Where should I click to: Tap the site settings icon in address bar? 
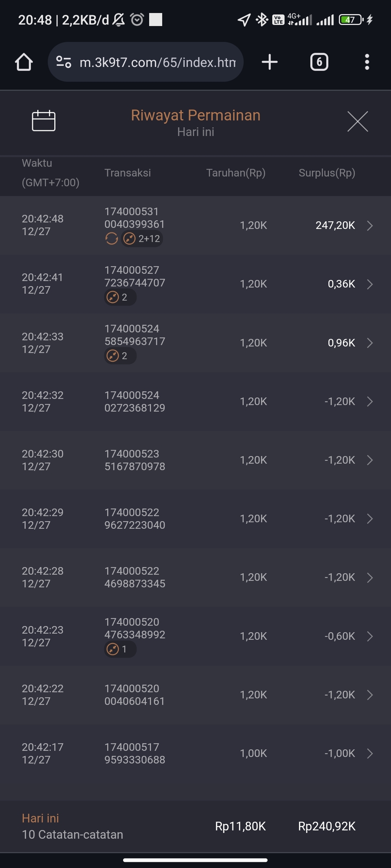(x=64, y=62)
